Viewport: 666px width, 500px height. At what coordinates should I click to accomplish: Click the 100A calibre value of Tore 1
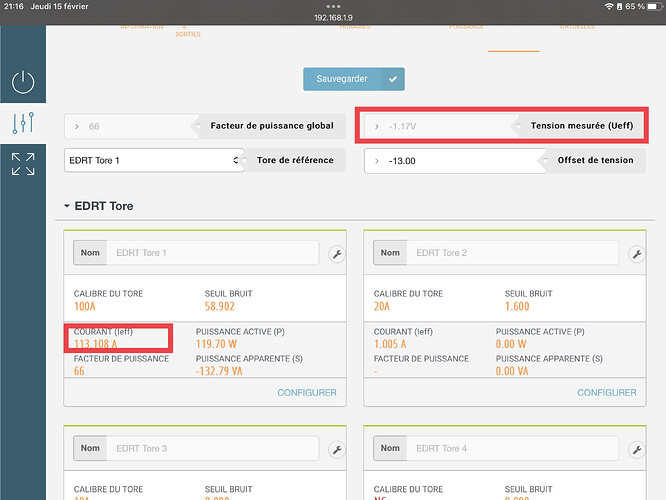(85, 306)
